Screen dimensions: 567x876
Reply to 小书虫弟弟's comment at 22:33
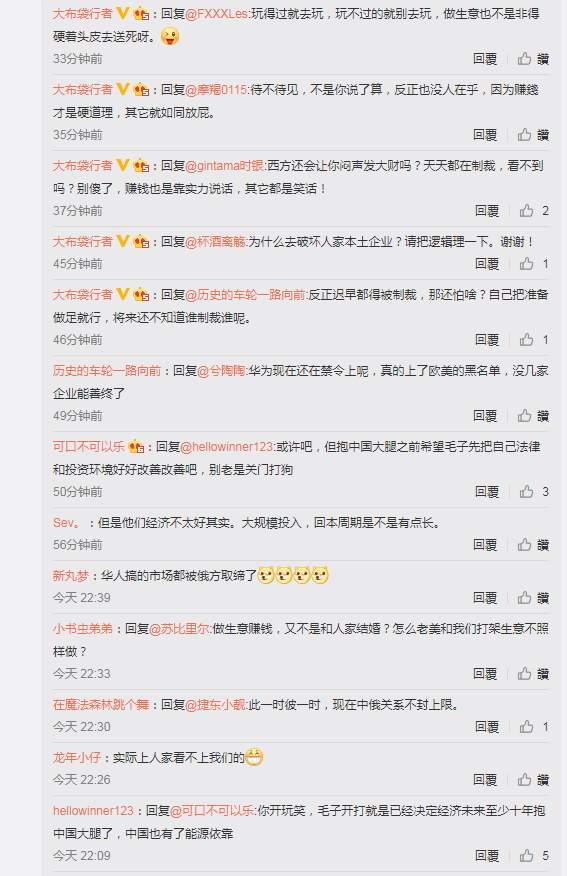(x=484, y=674)
